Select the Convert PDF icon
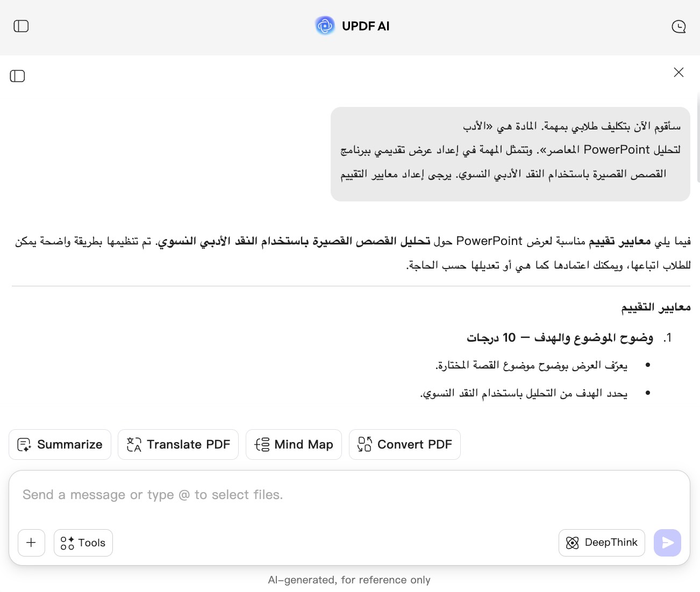700x592 pixels. [x=365, y=444]
